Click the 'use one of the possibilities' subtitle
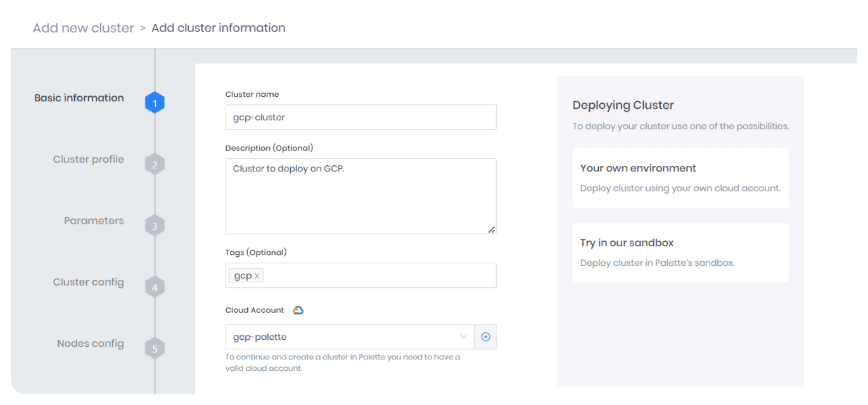 pyautogui.click(x=680, y=126)
